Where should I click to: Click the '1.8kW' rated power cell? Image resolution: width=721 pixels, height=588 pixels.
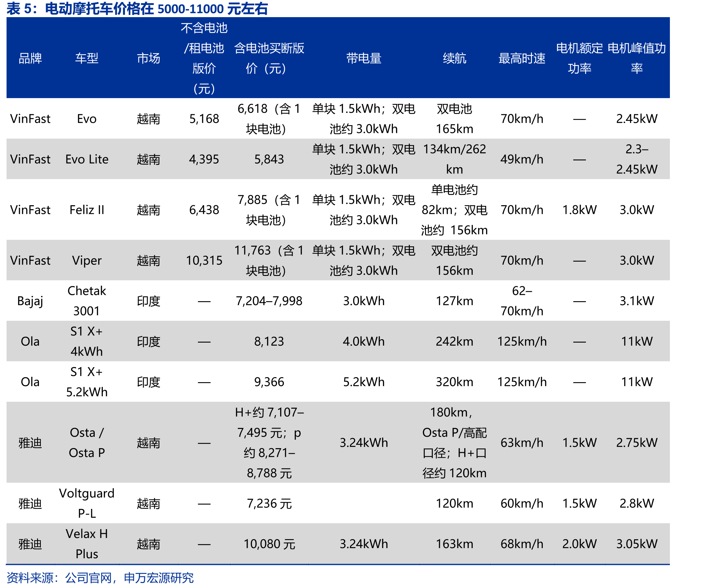pyautogui.click(x=579, y=210)
